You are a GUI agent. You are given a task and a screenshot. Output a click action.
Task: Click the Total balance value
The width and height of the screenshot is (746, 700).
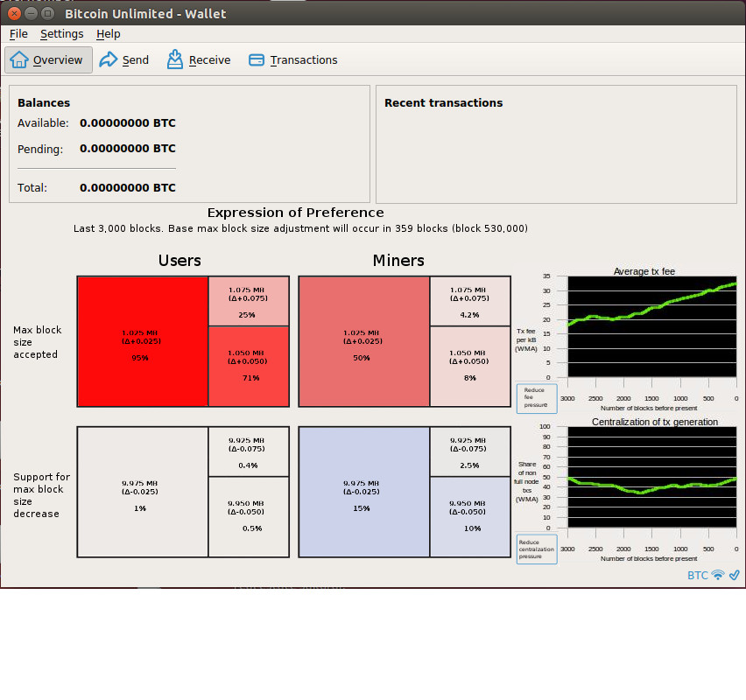pyautogui.click(x=128, y=188)
